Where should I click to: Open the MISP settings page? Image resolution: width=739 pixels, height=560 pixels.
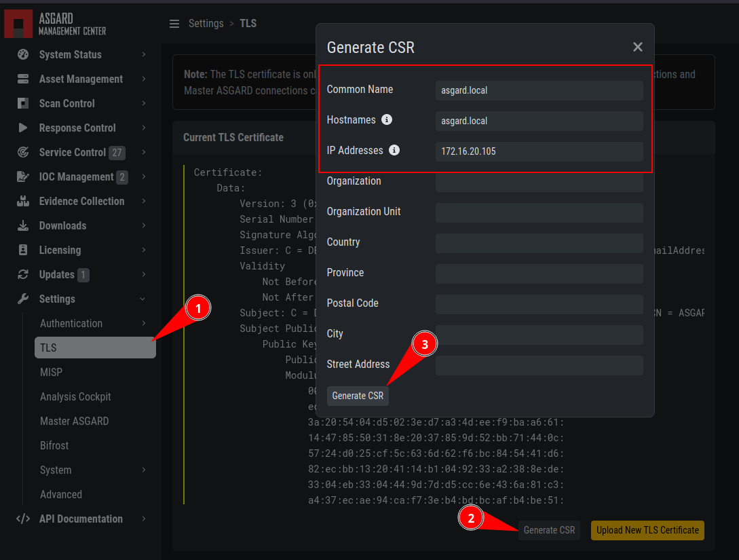click(51, 373)
